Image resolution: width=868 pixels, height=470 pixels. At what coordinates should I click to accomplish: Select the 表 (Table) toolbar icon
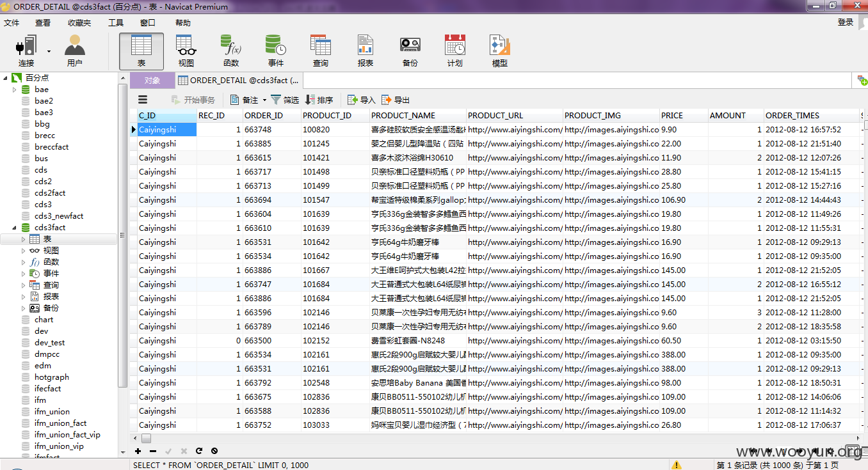click(x=141, y=51)
